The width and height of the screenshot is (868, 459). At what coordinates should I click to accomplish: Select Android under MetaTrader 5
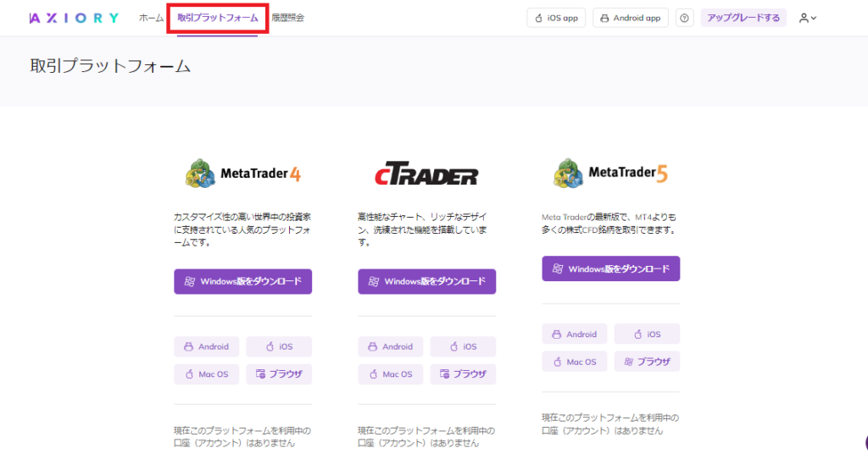tap(575, 334)
